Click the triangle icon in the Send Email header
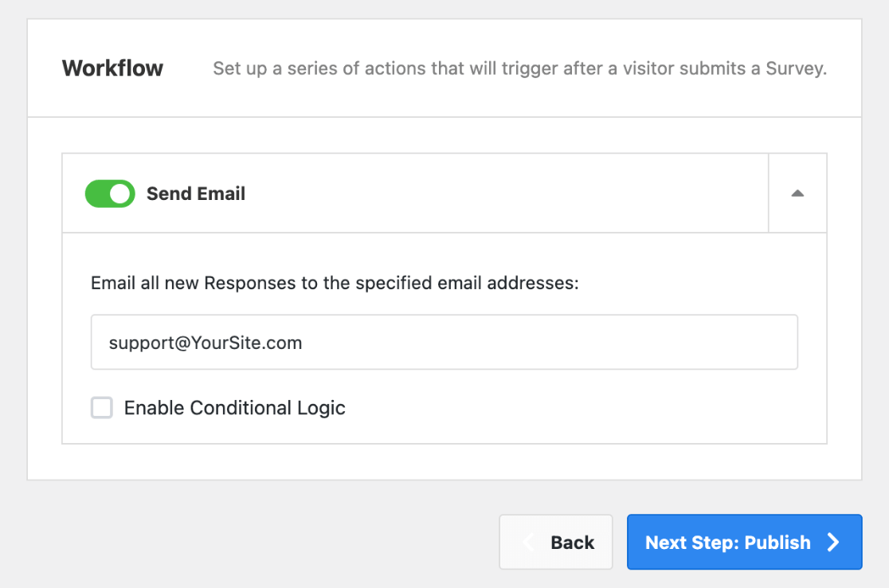Image resolution: width=889 pixels, height=588 pixels. (797, 193)
